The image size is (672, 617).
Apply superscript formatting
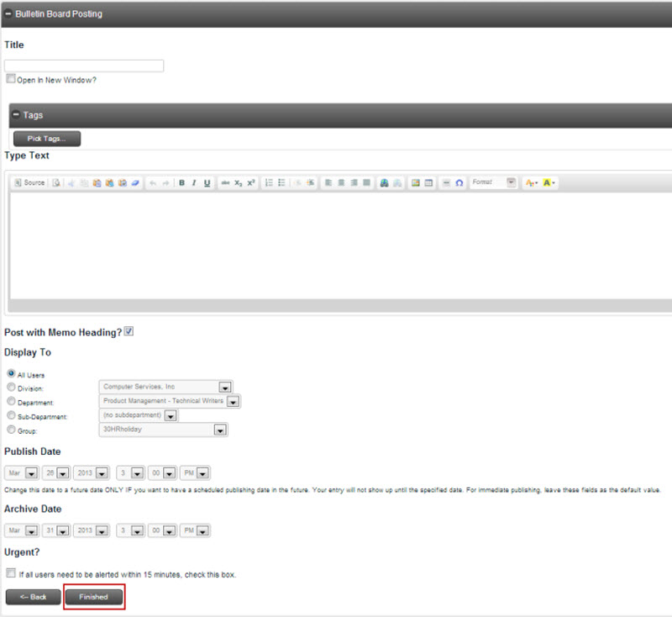(x=251, y=182)
